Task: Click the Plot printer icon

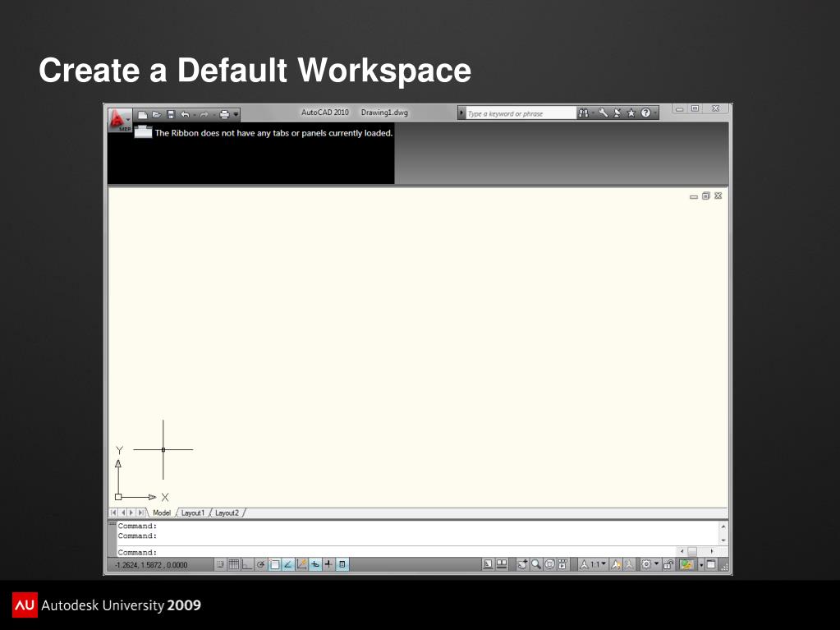Action: (223, 114)
